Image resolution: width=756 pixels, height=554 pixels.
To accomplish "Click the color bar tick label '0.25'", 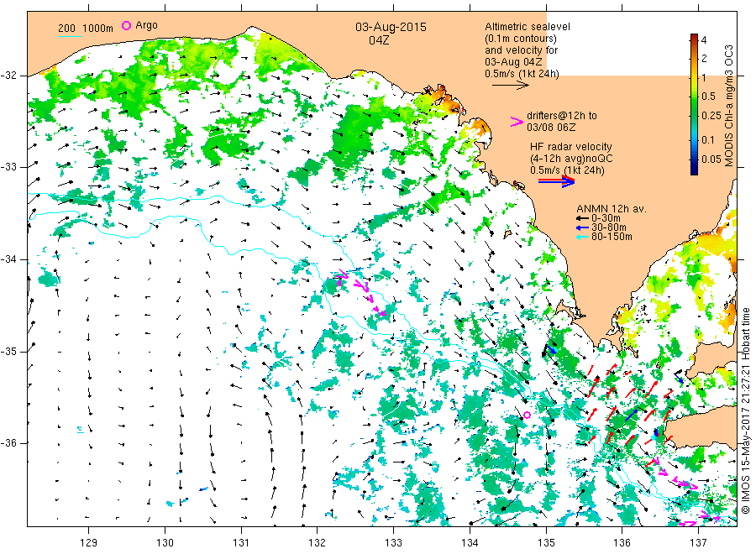I will pos(711,116).
